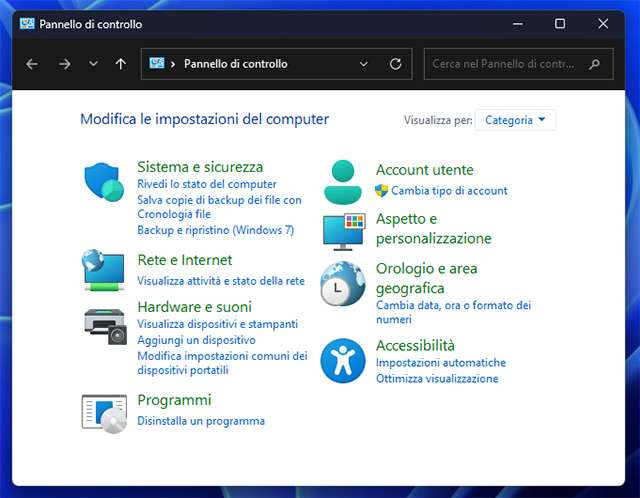This screenshot has height=498, width=640.
Task: Open the Aspetto e personalizzazione monitor icon
Action: tap(343, 231)
